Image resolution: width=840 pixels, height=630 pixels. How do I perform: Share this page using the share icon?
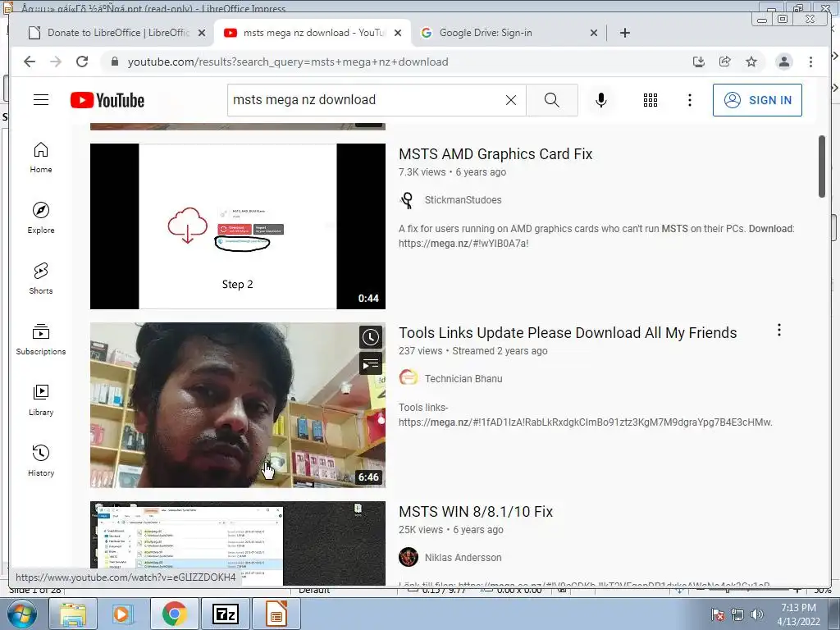click(725, 62)
